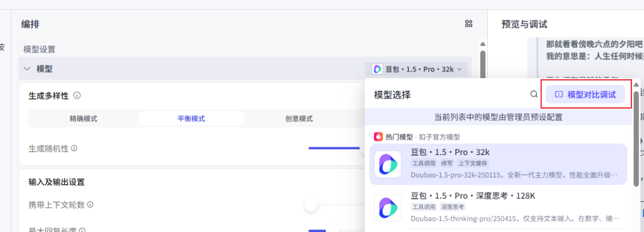Click the 扣子官方模型 label
The height and width of the screenshot is (232, 644).
point(439,137)
